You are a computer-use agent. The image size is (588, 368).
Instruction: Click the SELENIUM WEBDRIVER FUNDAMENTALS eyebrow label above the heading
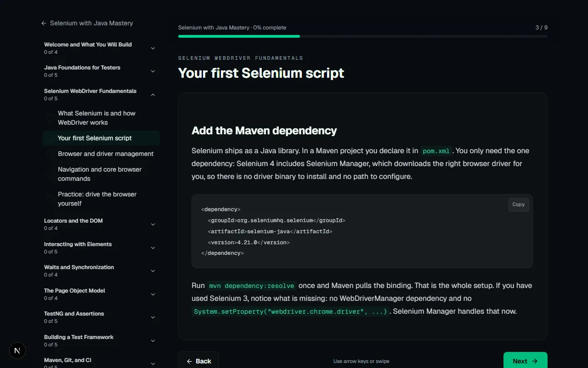point(241,58)
